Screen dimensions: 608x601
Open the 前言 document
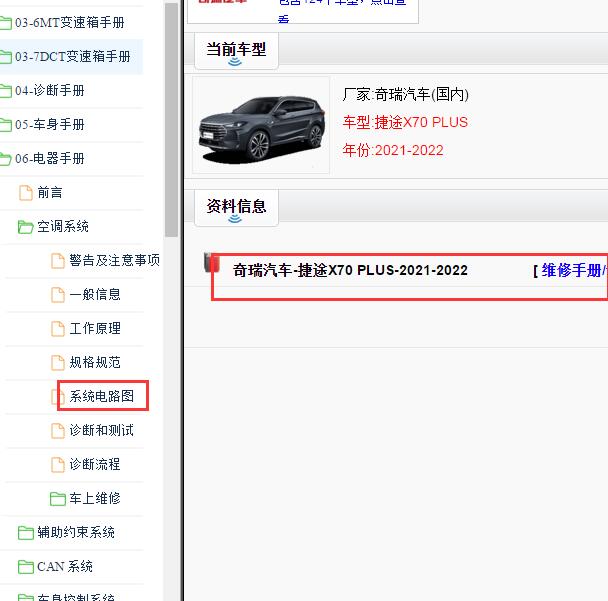[50, 192]
